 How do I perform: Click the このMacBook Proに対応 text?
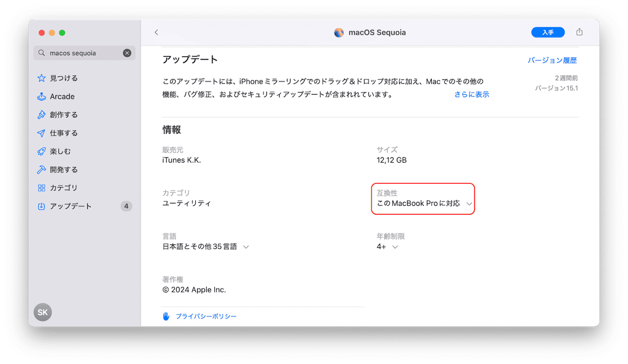418,203
